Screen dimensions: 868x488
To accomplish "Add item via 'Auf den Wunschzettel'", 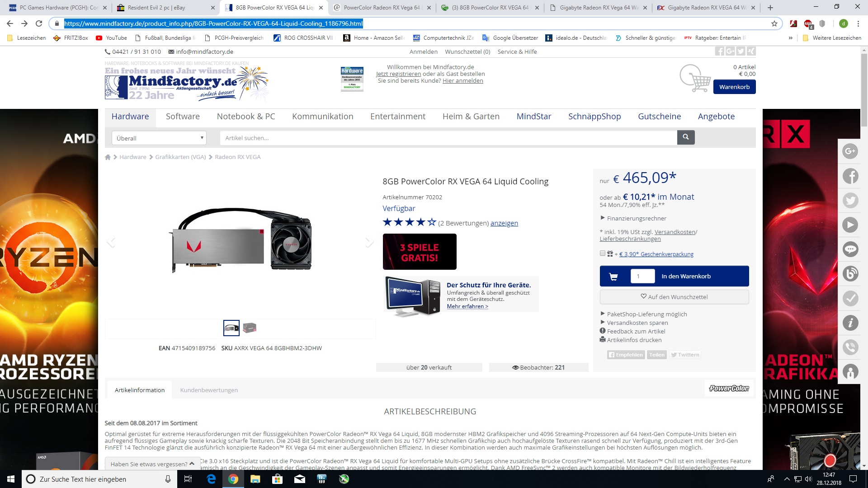I will [675, 297].
